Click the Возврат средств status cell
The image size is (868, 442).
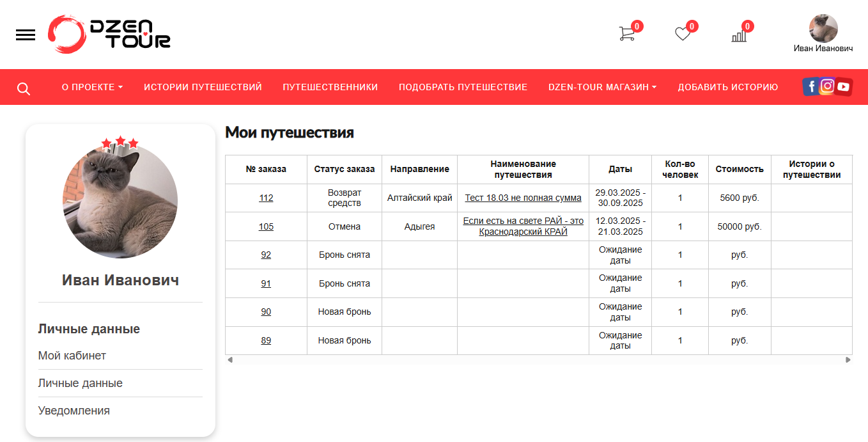click(345, 198)
